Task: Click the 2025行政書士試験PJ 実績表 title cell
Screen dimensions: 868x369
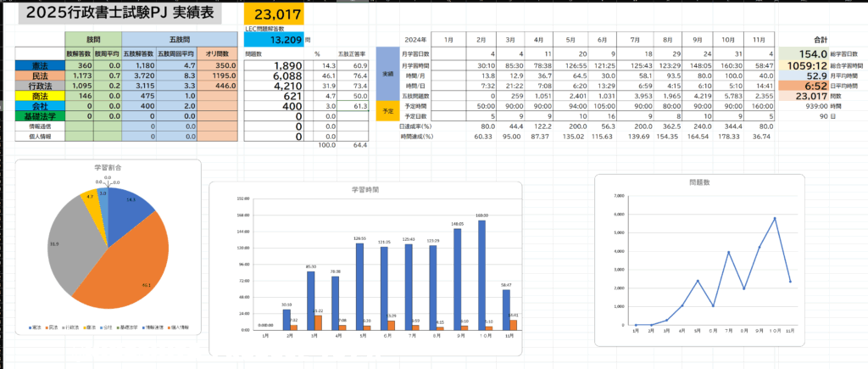Action: tap(114, 14)
